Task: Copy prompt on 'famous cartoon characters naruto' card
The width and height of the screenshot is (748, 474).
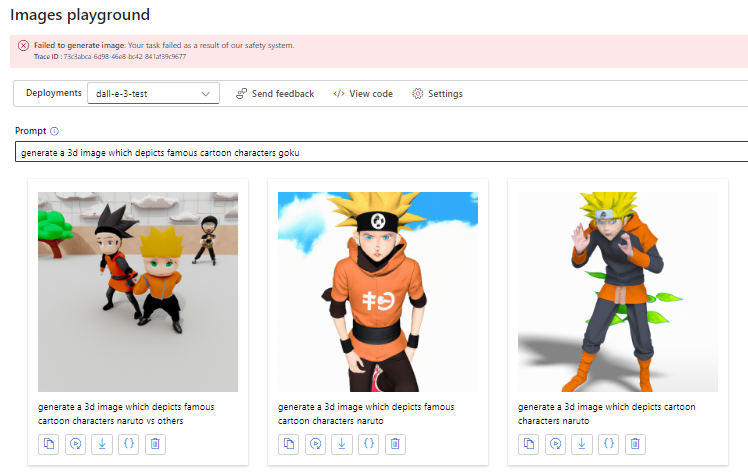Action: coord(289,444)
